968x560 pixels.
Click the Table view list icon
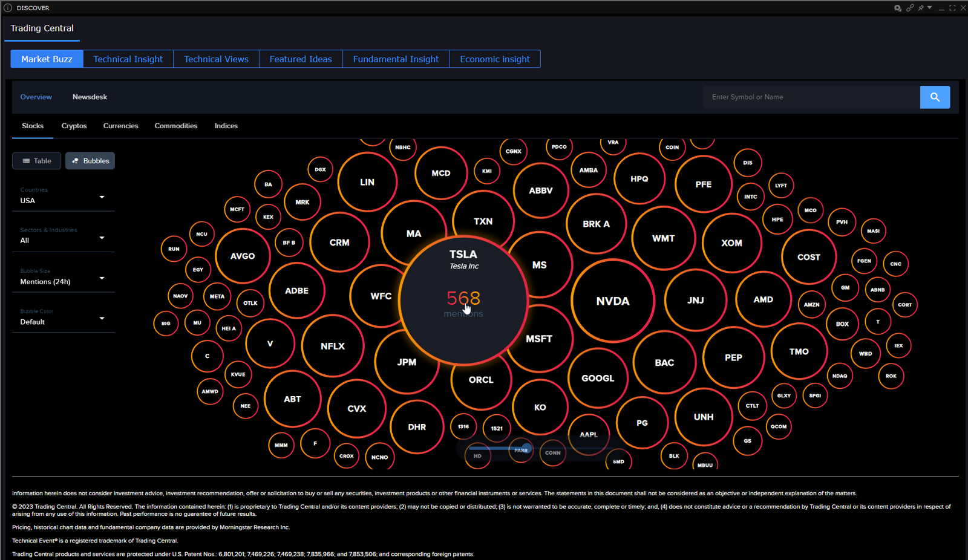[x=27, y=161]
